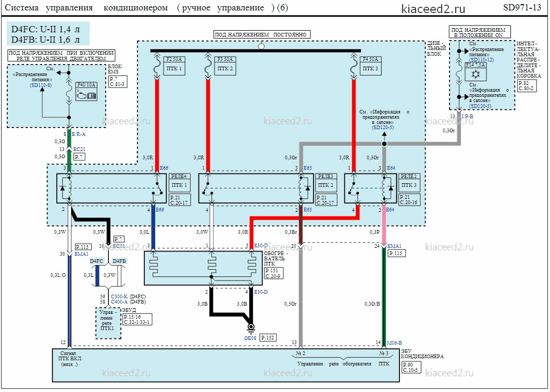
Task: Click the coil and diode symbol inside РЕЛЕ4
Action: (x=67, y=188)
